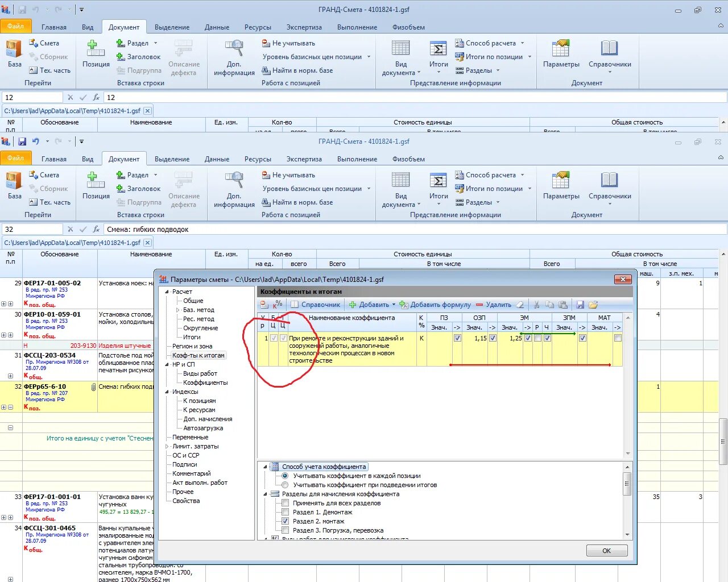The image size is (728, 582).
Task: Check Раздел 3. Погрузка, перевозка
Action: 286,530
